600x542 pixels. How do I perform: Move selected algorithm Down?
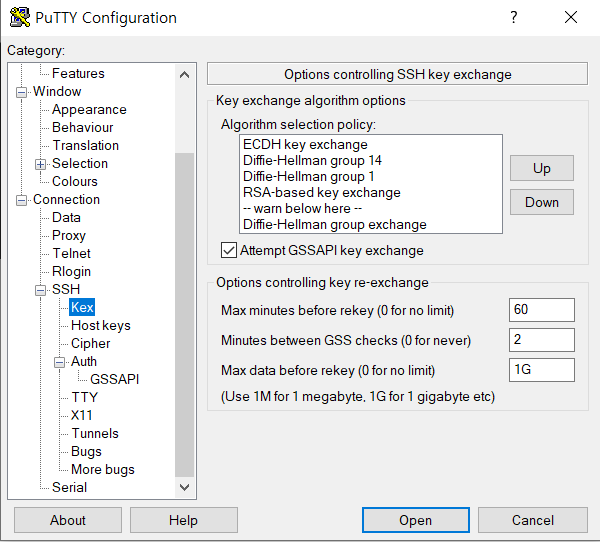[x=541, y=202]
